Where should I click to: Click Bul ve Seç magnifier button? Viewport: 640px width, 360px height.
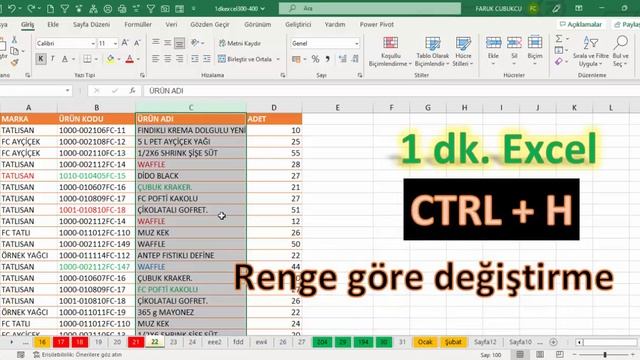point(620,51)
